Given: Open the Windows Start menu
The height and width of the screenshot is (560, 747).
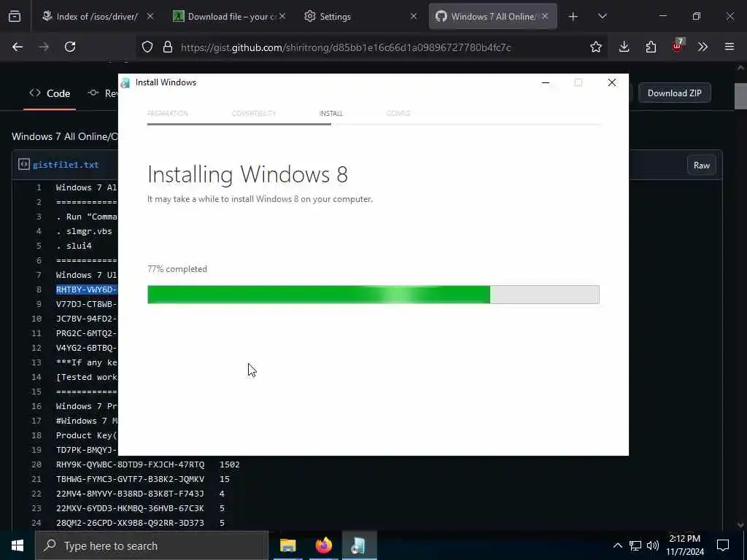Looking at the screenshot, I should tap(18, 545).
